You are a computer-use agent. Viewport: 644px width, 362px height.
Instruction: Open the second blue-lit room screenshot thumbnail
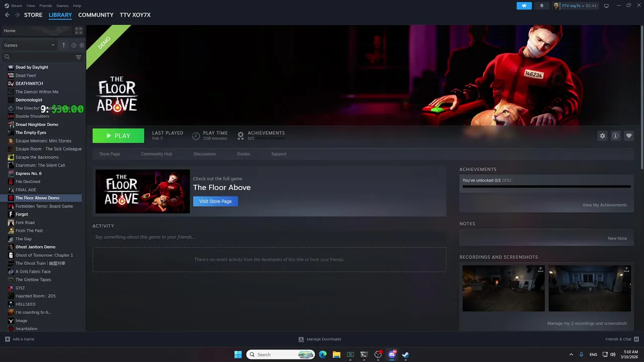click(x=590, y=288)
